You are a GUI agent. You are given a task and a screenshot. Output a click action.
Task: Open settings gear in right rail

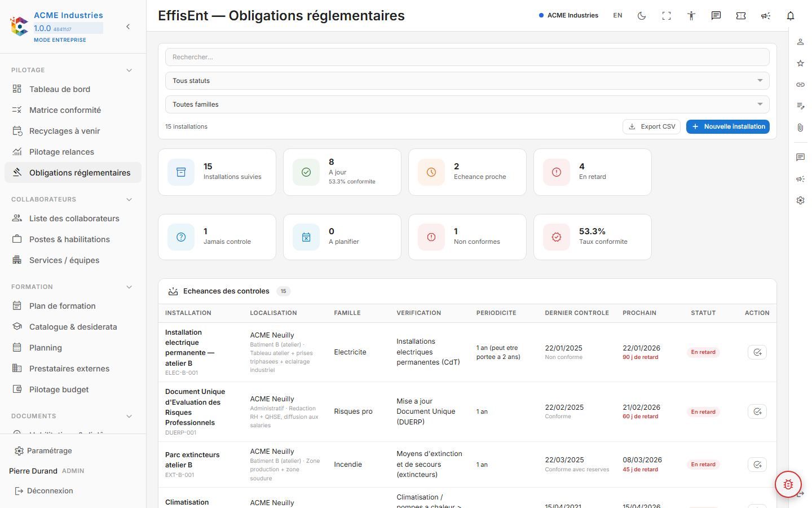[800, 200]
